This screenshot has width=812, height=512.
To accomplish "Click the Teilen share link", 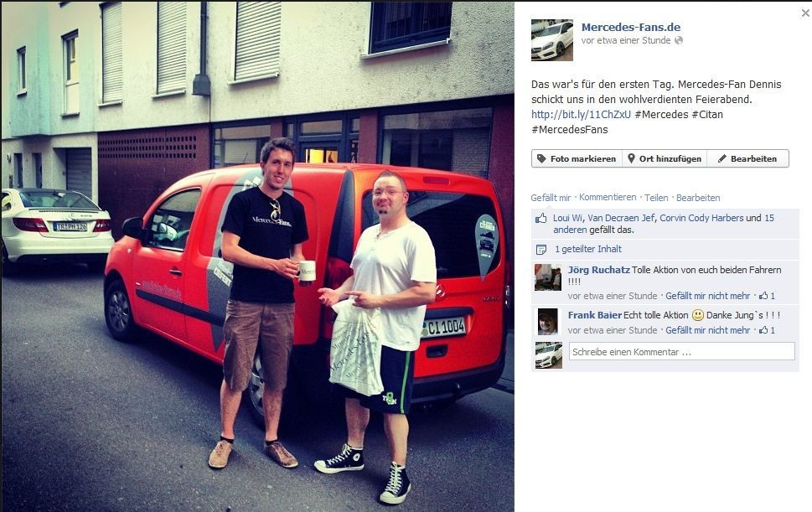I will tap(656, 198).
